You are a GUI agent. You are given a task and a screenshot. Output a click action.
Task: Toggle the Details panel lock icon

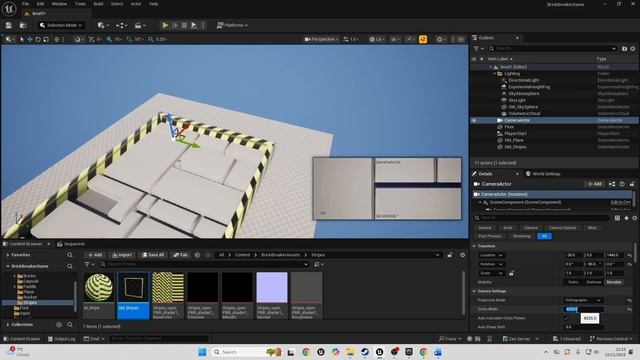632,184
